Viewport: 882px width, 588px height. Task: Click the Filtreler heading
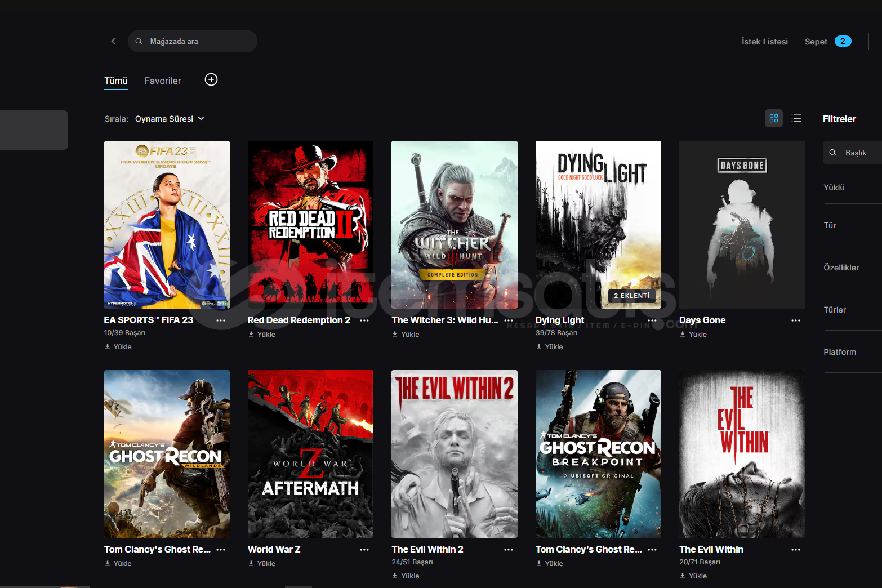(839, 119)
